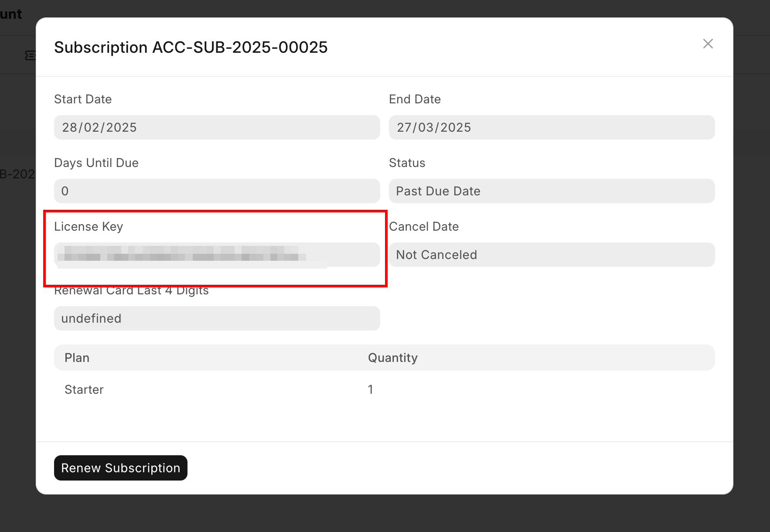Select the End Date field showing 27/03/2025

[552, 127]
